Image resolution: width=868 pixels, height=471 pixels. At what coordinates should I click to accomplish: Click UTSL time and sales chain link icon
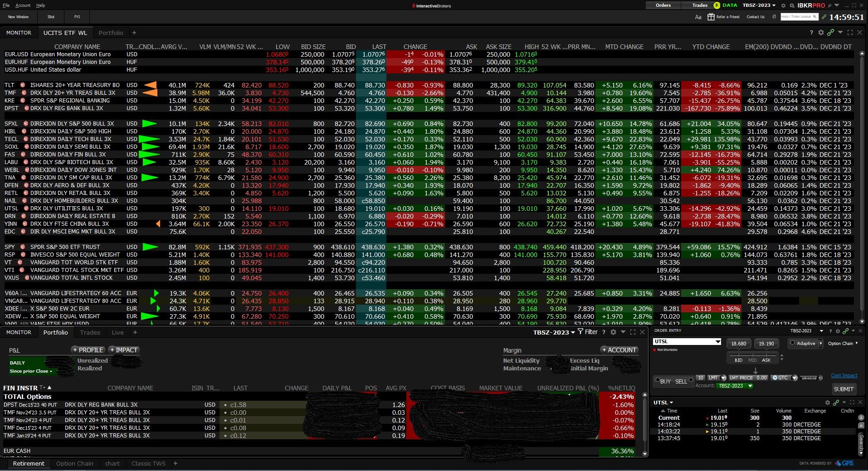[836, 403]
